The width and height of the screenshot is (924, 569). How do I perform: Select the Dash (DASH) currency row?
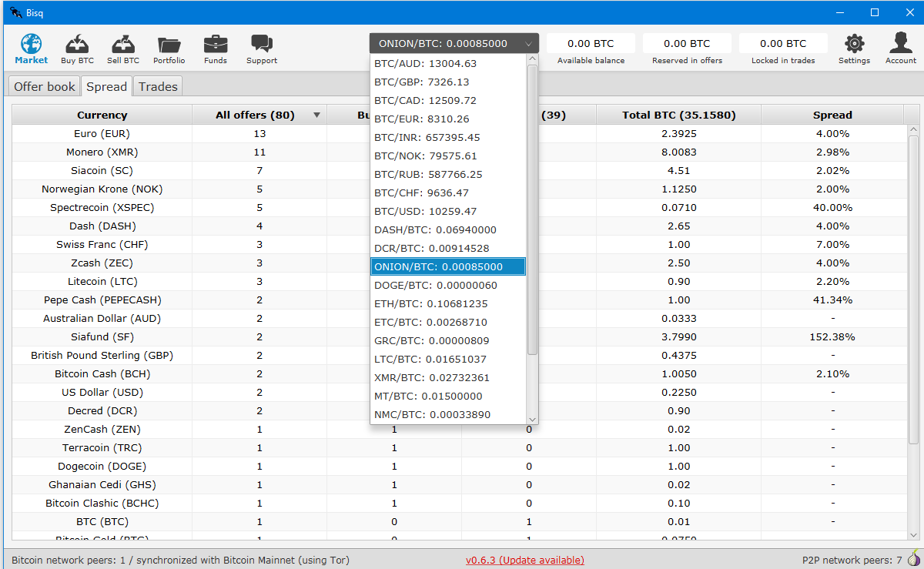tap(460, 226)
